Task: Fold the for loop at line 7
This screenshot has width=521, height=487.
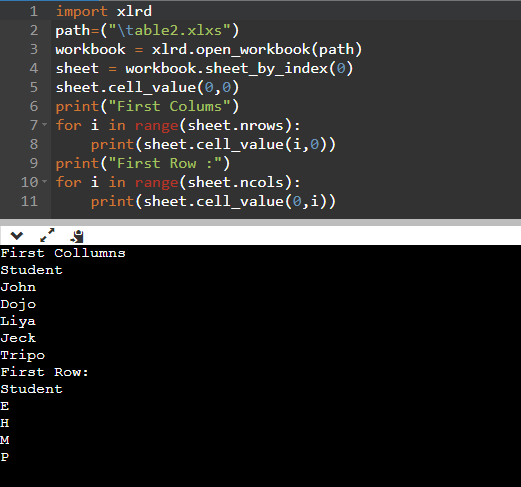Action: click(x=45, y=125)
